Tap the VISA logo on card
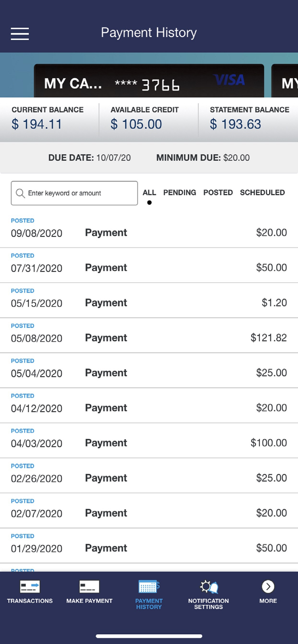Viewport: 298px width, 644px height. coord(230,80)
